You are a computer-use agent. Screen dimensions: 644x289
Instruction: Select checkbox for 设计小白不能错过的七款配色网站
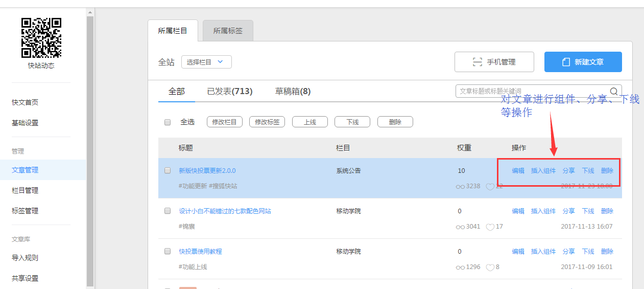168,211
